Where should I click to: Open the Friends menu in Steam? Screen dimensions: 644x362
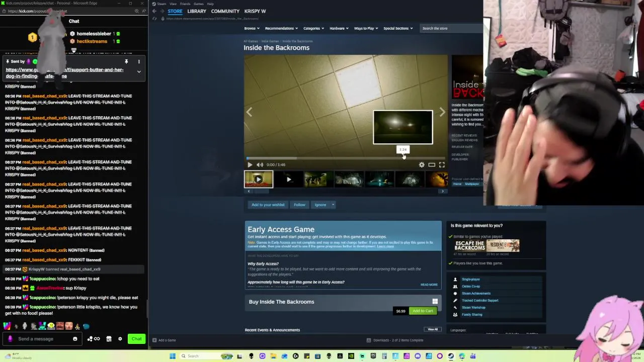pyautogui.click(x=185, y=4)
